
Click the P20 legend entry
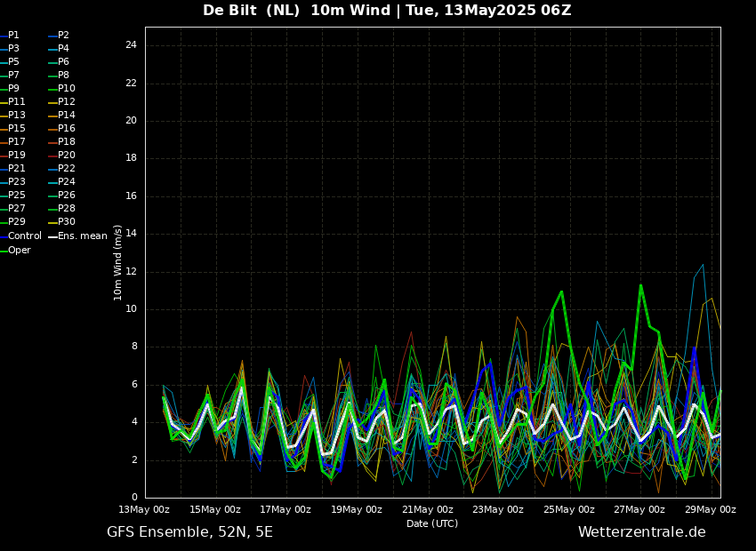pos(67,156)
